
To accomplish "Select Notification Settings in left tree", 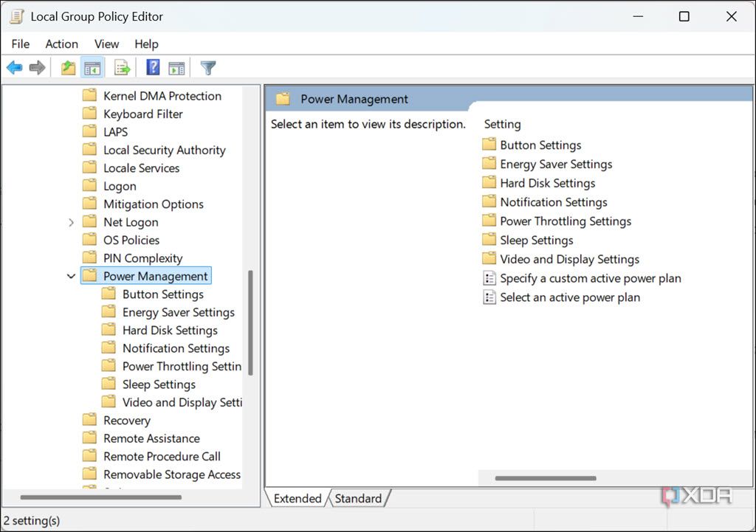I will pos(176,348).
